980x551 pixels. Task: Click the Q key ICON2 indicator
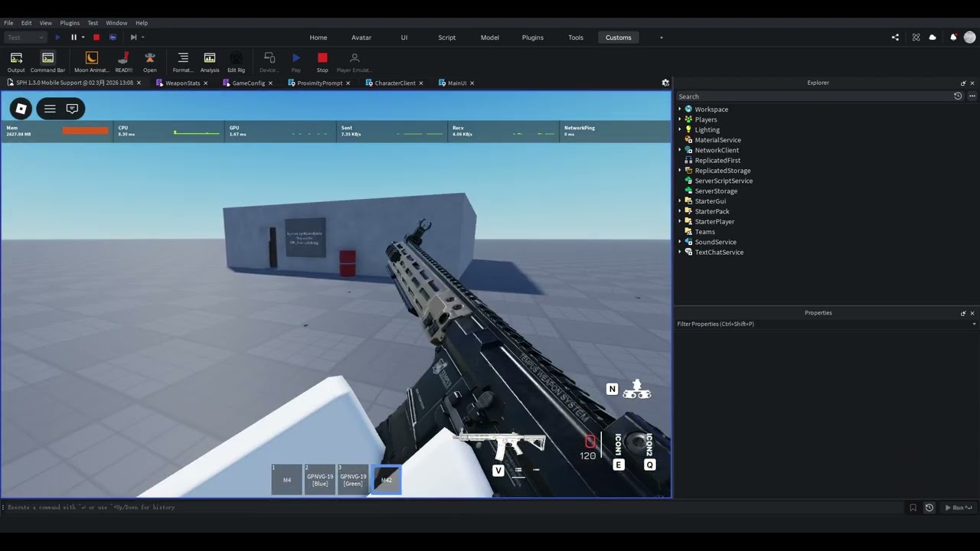pyautogui.click(x=650, y=465)
